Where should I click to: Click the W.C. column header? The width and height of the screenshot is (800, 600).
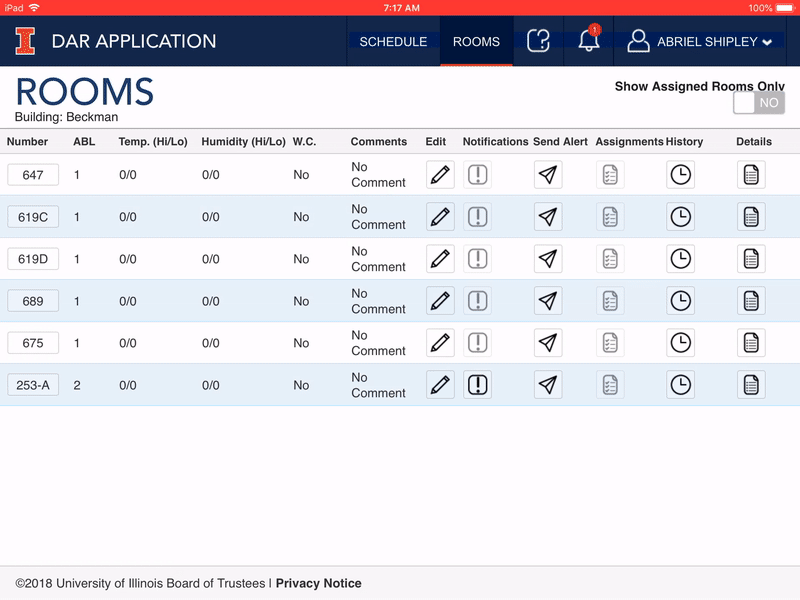pyautogui.click(x=304, y=141)
